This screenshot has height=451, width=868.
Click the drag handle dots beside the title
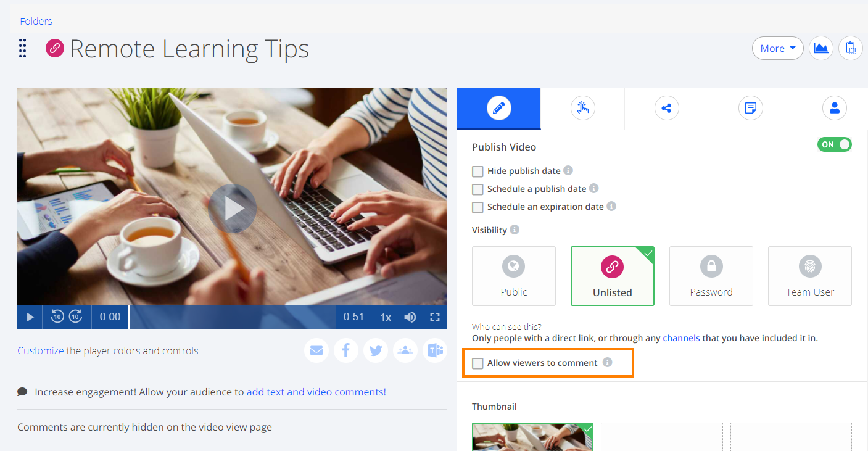[x=23, y=48]
